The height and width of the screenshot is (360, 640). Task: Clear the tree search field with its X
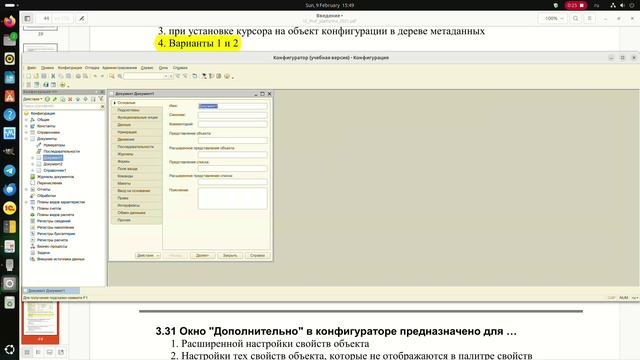[x=102, y=106]
